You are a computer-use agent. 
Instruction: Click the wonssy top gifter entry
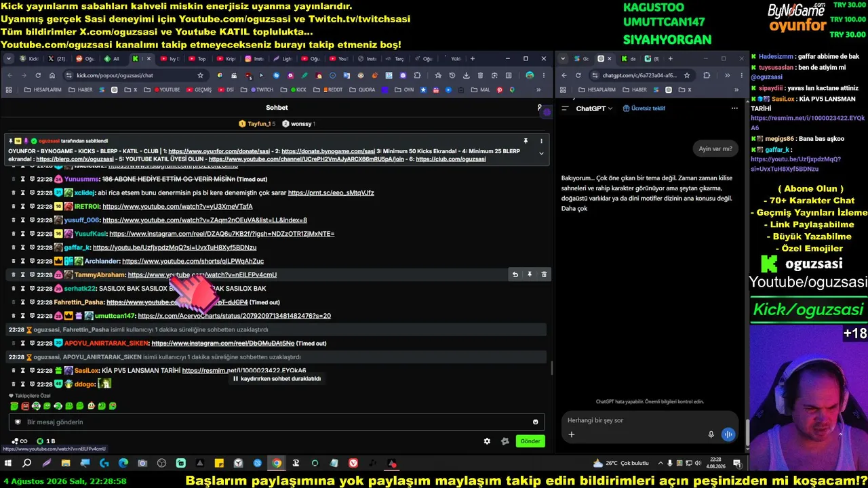[x=298, y=124]
